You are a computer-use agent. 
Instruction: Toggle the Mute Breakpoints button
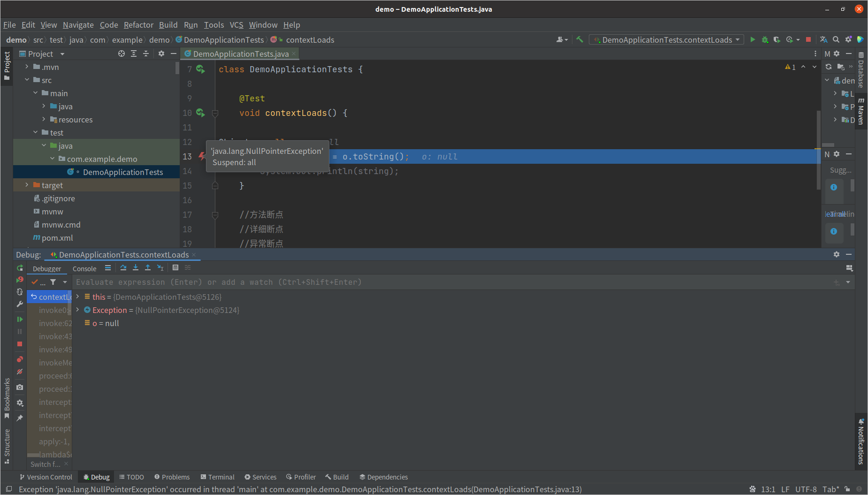pos(20,372)
